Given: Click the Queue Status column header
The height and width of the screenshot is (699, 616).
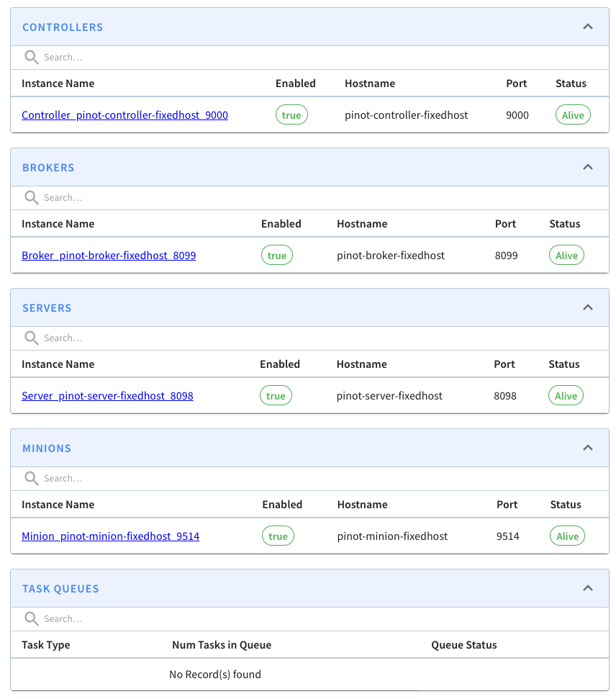Looking at the screenshot, I should [464, 645].
